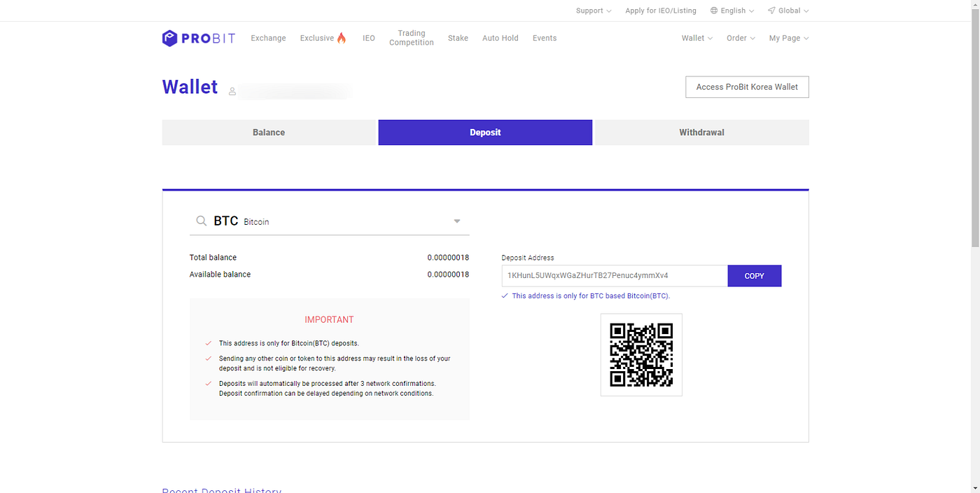Screen dimensions: 980x493
Task: Click the Global location arrow icon
Action: tap(771, 11)
